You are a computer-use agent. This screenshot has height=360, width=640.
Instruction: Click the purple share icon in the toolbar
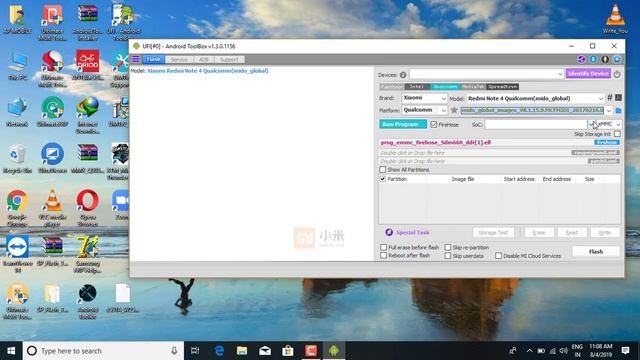click(581, 59)
